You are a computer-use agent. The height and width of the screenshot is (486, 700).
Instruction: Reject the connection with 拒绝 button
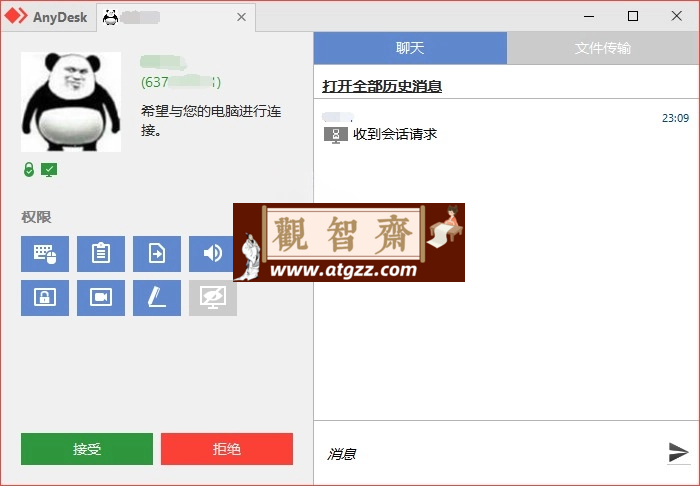tap(227, 449)
